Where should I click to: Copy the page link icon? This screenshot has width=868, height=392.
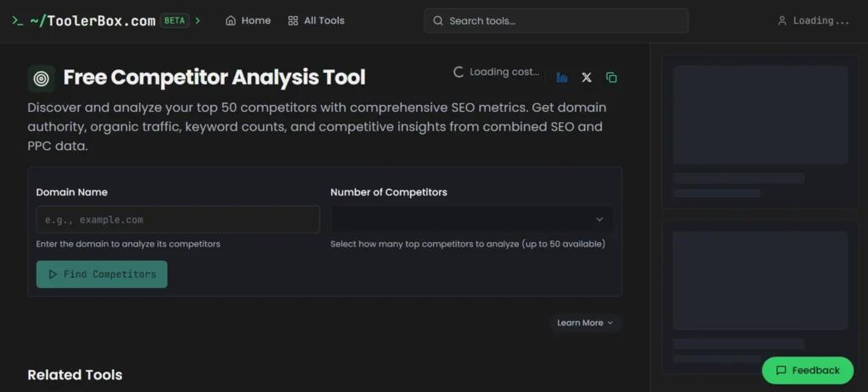611,77
